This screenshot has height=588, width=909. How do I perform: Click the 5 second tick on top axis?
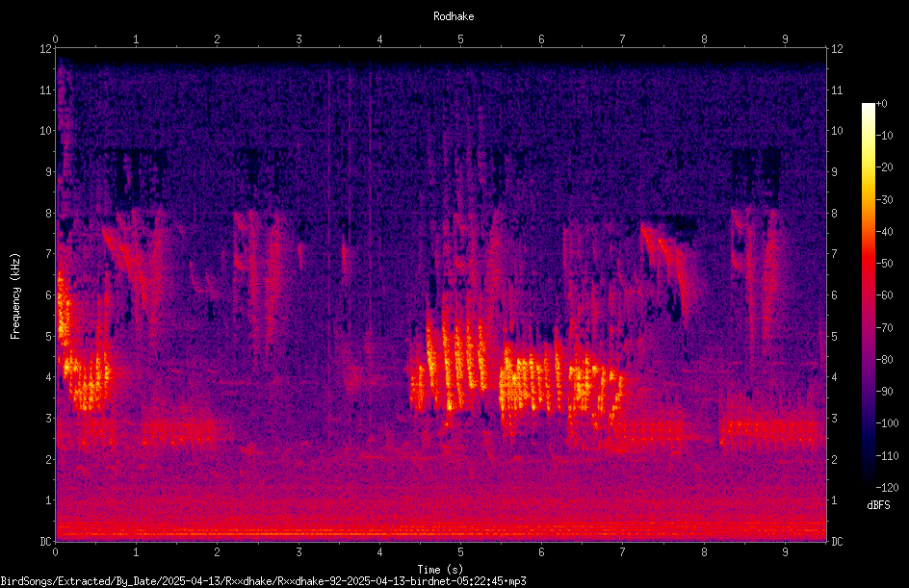(460, 39)
